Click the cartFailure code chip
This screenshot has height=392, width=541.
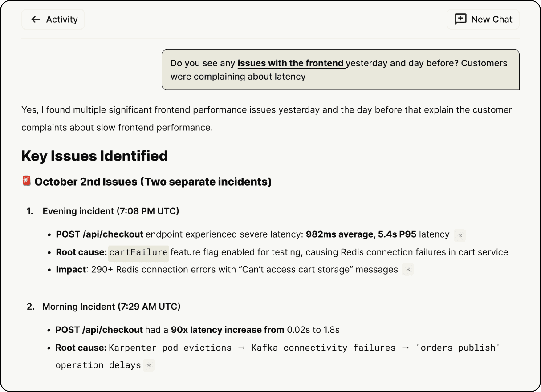click(x=138, y=252)
